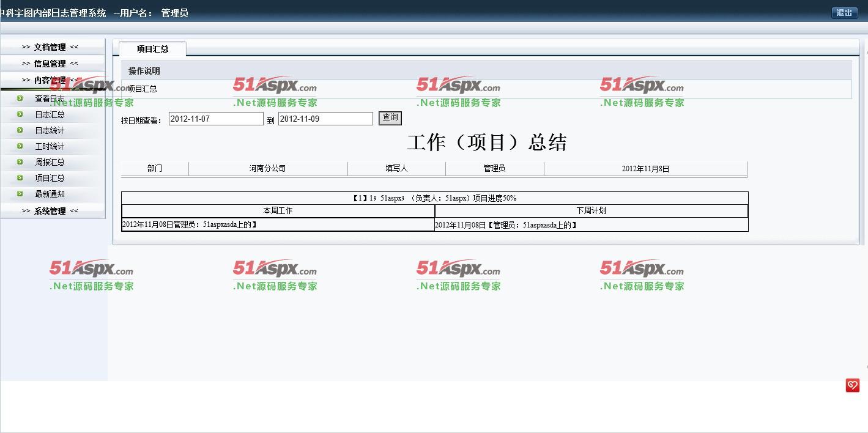Open the 最新通知 menu item
The height and width of the screenshot is (433, 868).
(x=50, y=194)
